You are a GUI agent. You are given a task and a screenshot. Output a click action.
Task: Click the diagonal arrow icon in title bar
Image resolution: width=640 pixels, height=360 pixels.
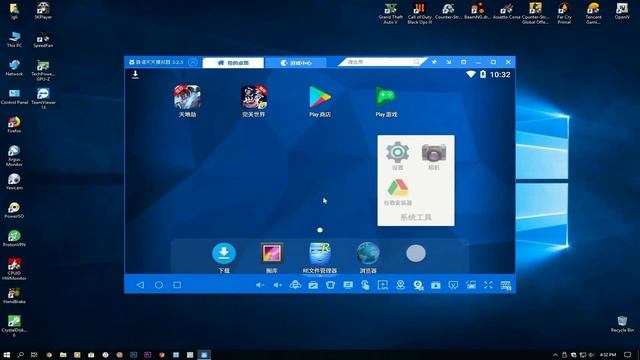(449, 62)
